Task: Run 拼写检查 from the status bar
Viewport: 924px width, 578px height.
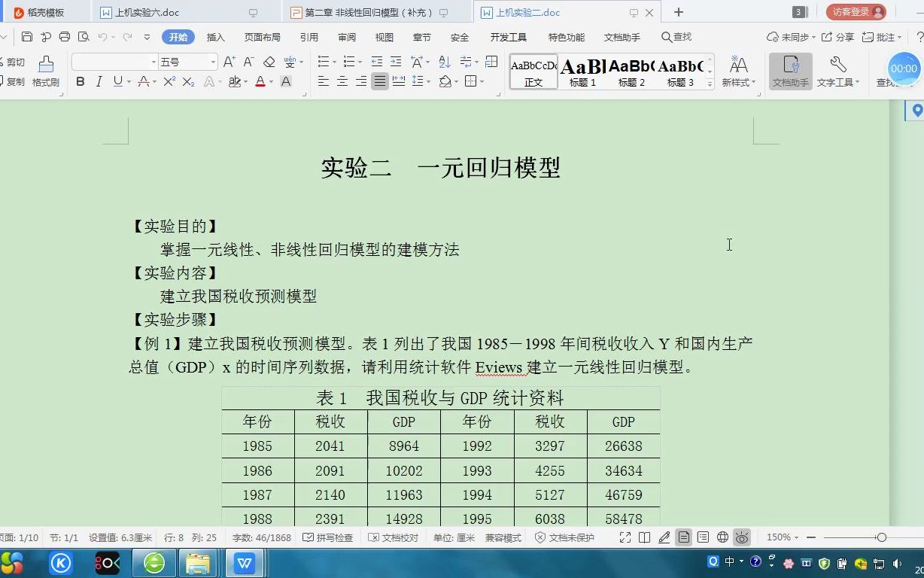Action: [x=327, y=537]
